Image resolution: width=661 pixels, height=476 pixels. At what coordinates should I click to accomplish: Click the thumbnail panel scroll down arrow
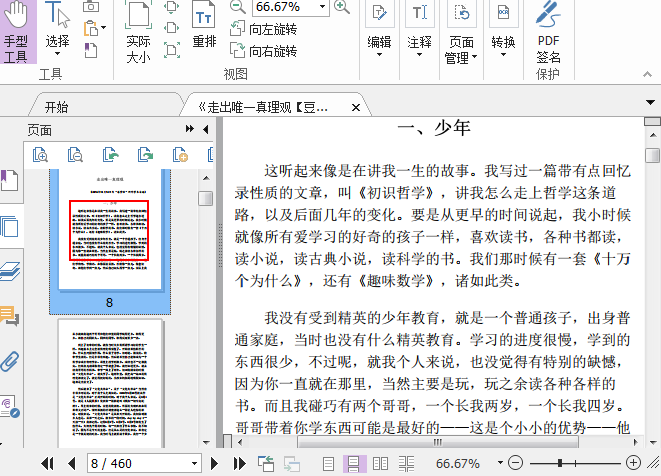pyautogui.click(x=206, y=442)
